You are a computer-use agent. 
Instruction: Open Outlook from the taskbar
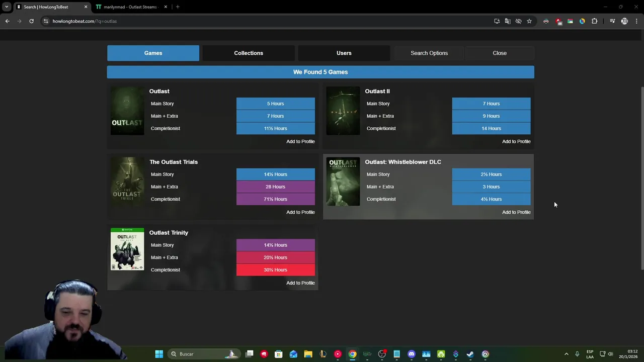coord(293,354)
